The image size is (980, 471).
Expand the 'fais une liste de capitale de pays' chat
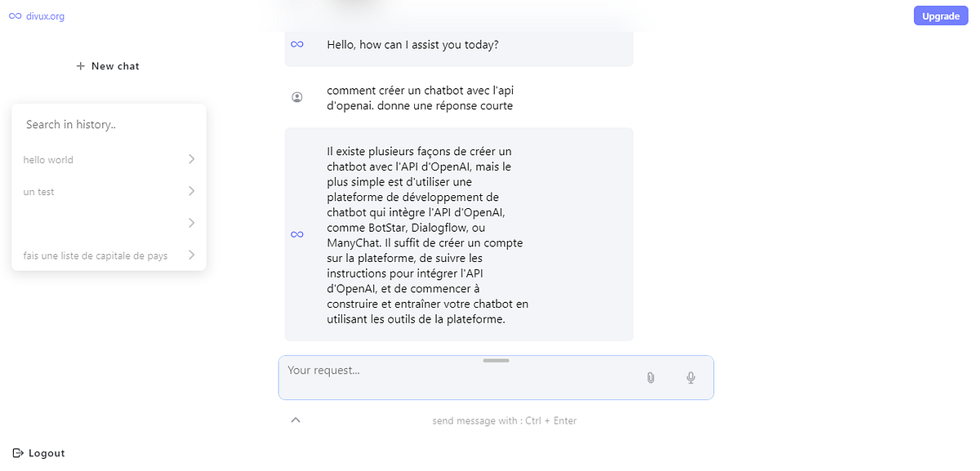pyautogui.click(x=190, y=255)
